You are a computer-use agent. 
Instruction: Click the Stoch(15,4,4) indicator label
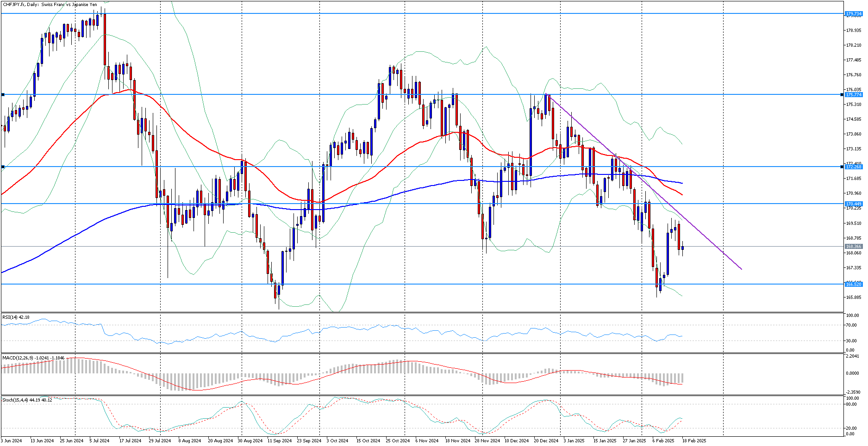click(27, 400)
